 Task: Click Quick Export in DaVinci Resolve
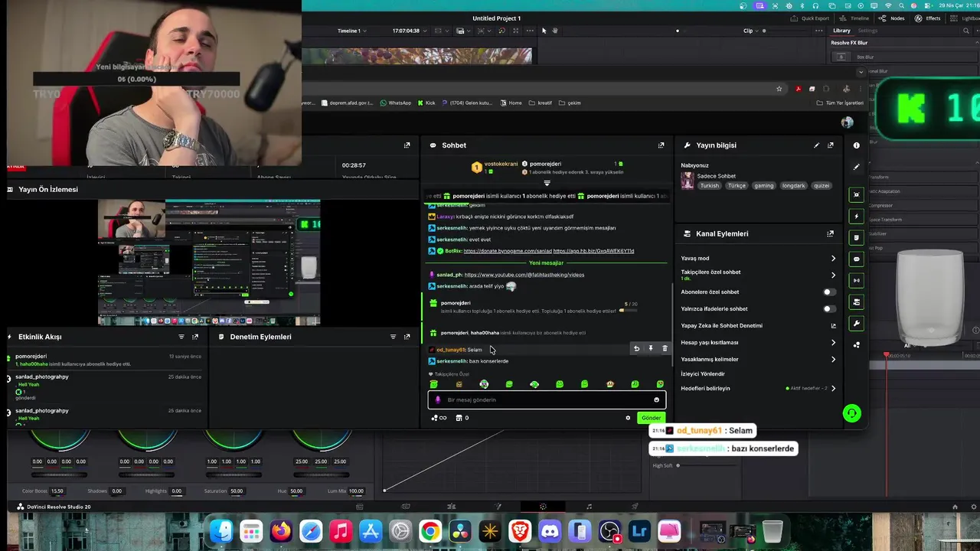(810, 18)
